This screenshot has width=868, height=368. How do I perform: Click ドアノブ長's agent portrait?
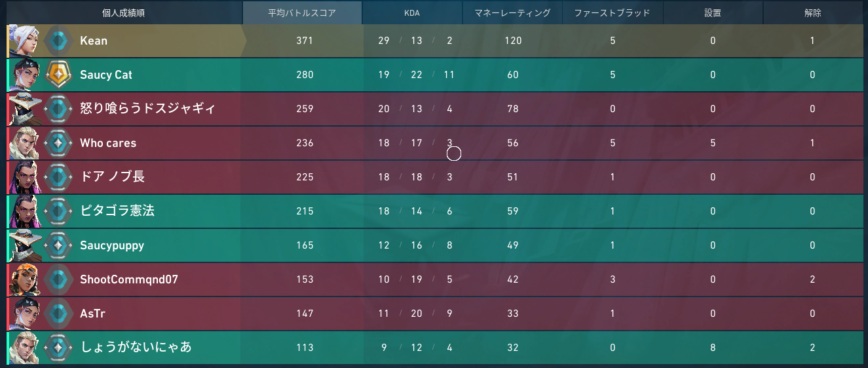pyautogui.click(x=24, y=177)
